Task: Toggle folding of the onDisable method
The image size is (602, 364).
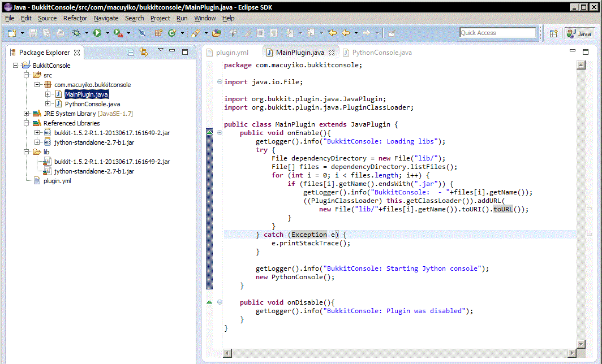Action: tap(220, 302)
